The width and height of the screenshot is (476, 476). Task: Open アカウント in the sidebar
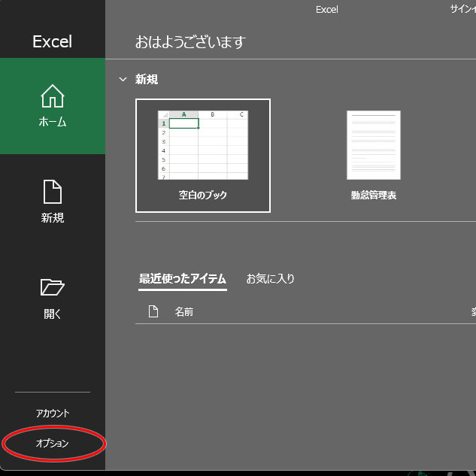pyautogui.click(x=53, y=414)
